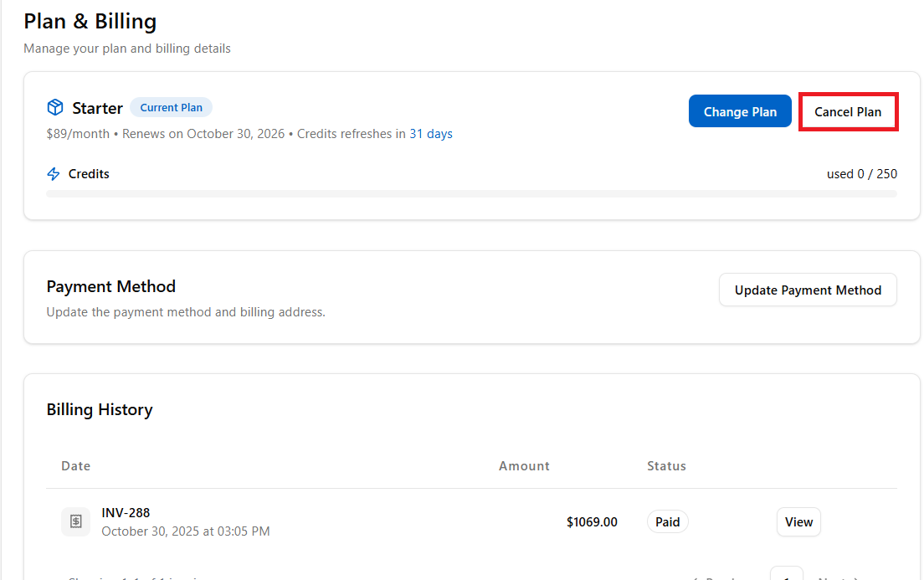This screenshot has height=580, width=924.
Task: Click the Payment Method heading
Action: point(110,286)
